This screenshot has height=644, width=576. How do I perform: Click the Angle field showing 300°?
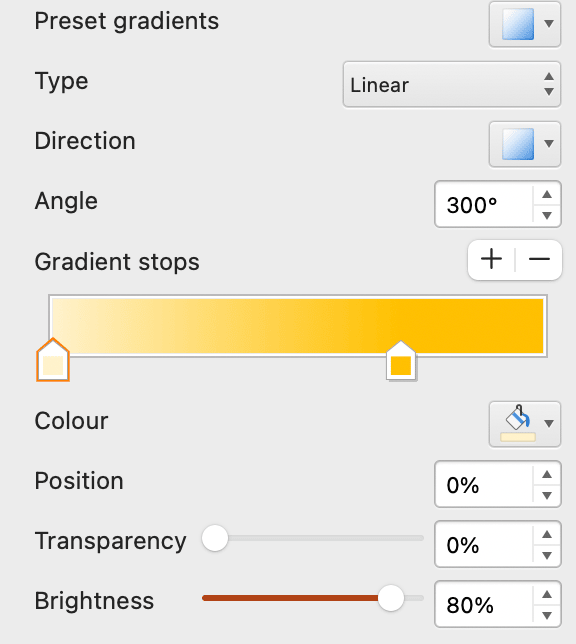click(x=484, y=205)
